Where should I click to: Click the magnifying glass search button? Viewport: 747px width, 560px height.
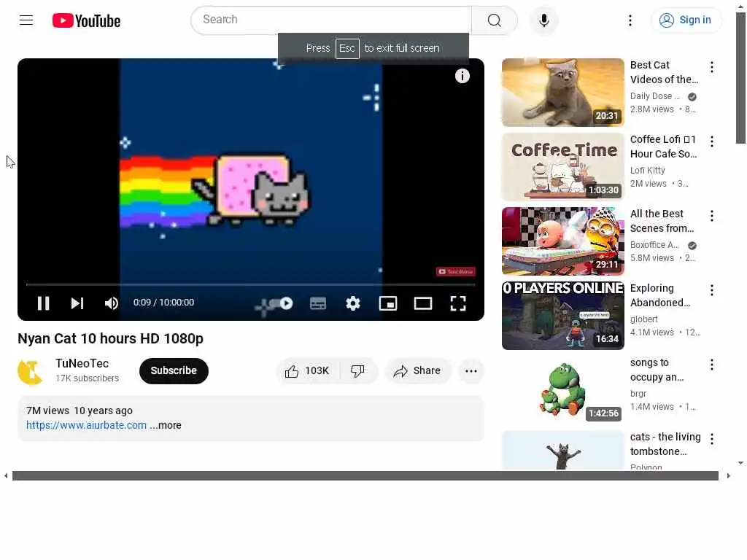pyautogui.click(x=494, y=20)
